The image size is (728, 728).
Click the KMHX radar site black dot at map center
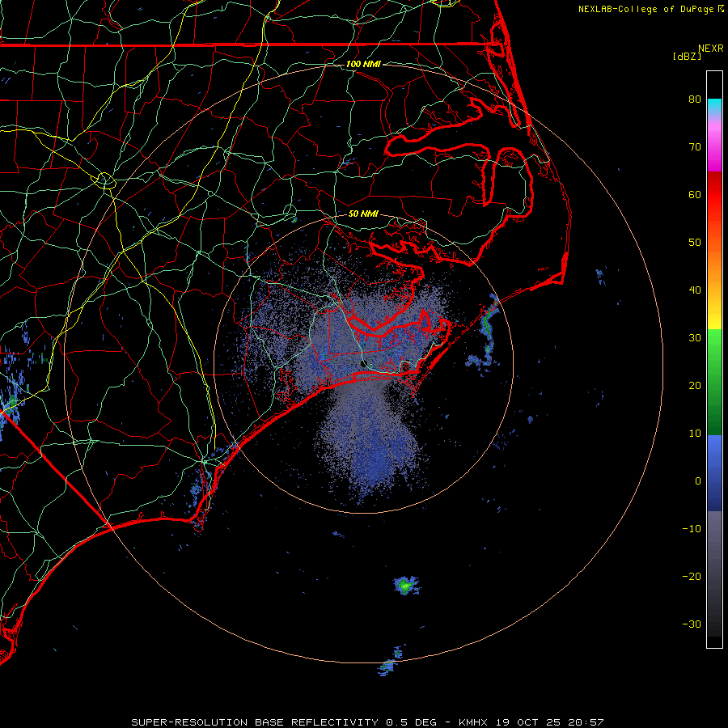pos(363,364)
